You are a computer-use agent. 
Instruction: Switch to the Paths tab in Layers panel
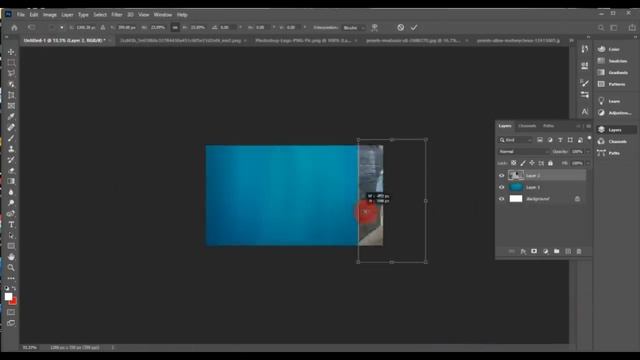click(548, 126)
